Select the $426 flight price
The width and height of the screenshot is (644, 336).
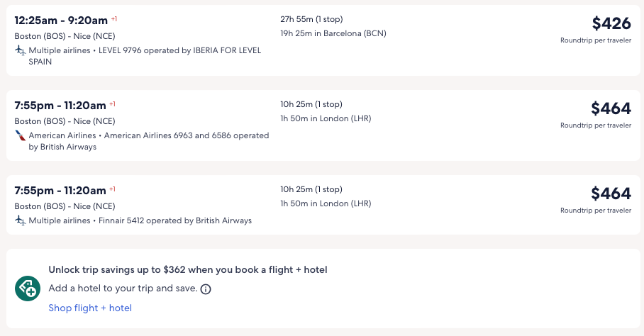point(611,23)
